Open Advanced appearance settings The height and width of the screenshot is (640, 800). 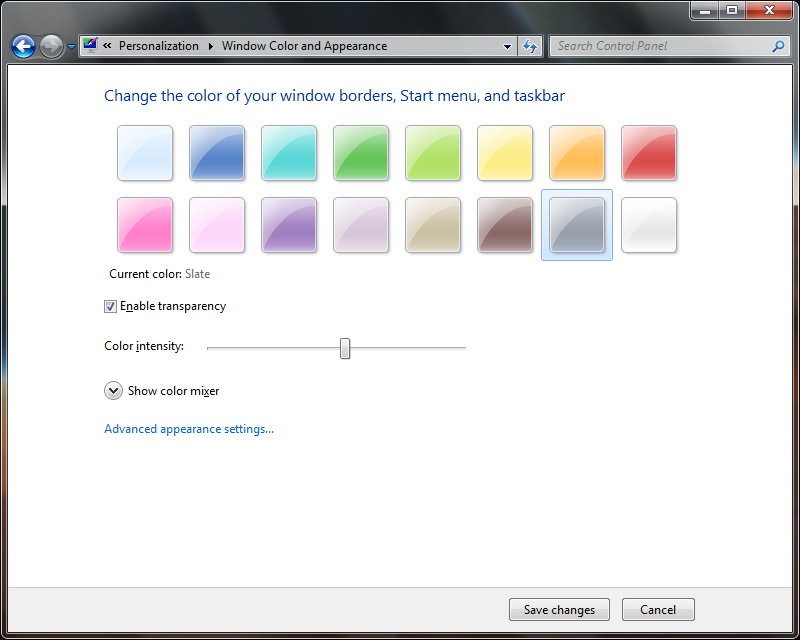tap(189, 428)
